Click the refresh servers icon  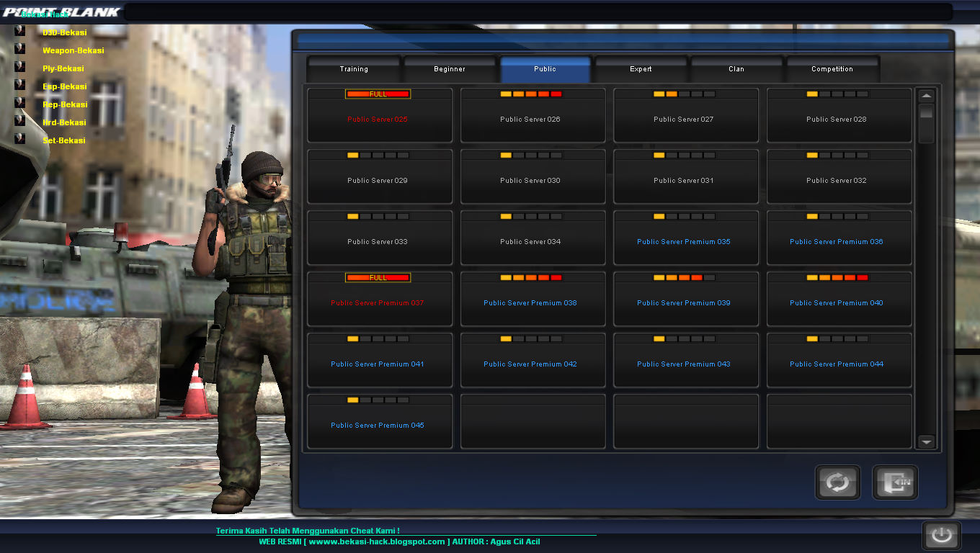[837, 482]
